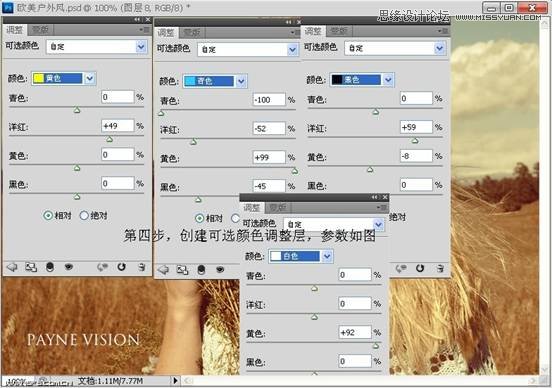This screenshot has height=388, width=552.
Task: Toggle layer visibility eye in yellow (黄色) panel
Action: [69, 267]
